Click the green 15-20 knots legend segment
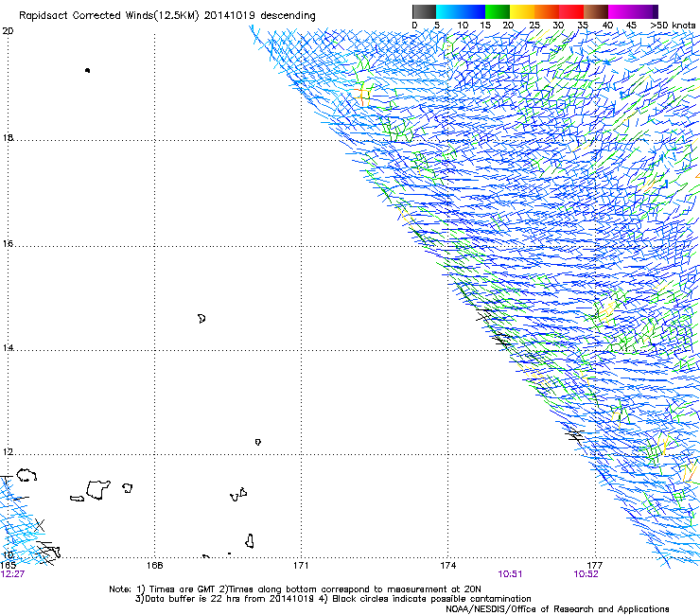Image resolution: width=700 pixels, height=615 pixels. [498, 11]
